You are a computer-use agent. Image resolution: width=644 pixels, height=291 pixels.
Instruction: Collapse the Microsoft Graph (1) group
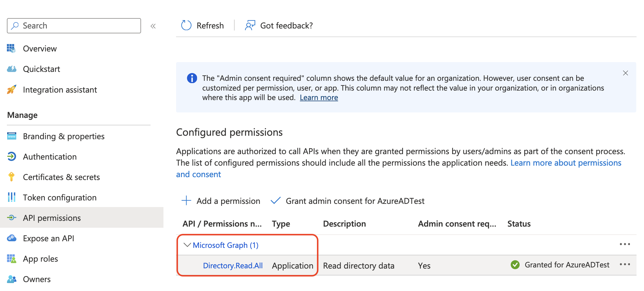coord(187,245)
